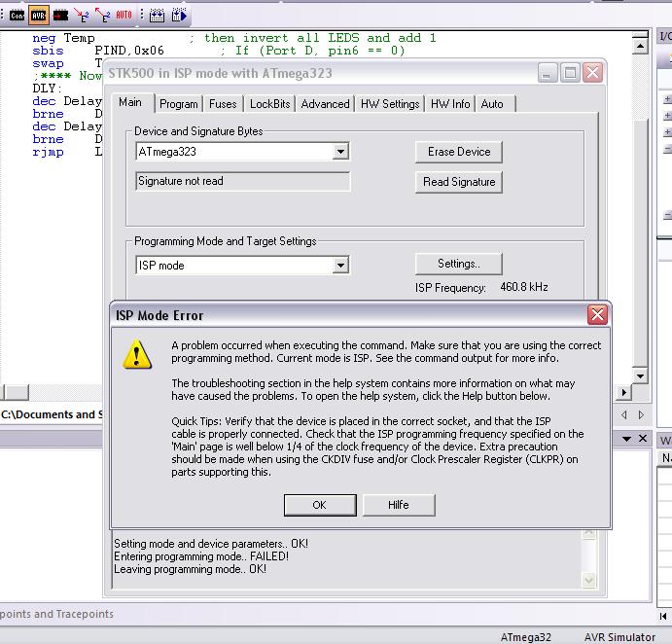
Task: Close the ISP Mode Error dialog
Action: click(597, 315)
